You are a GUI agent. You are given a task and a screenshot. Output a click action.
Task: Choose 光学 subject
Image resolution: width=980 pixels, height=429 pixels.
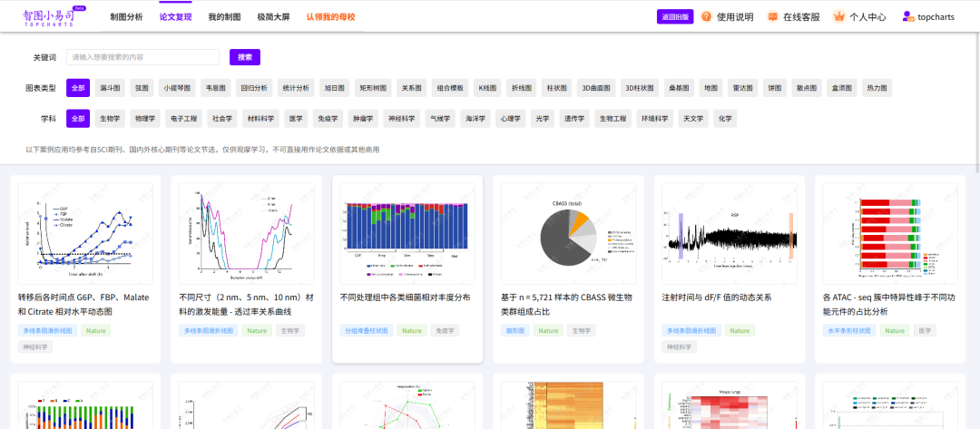tap(543, 119)
